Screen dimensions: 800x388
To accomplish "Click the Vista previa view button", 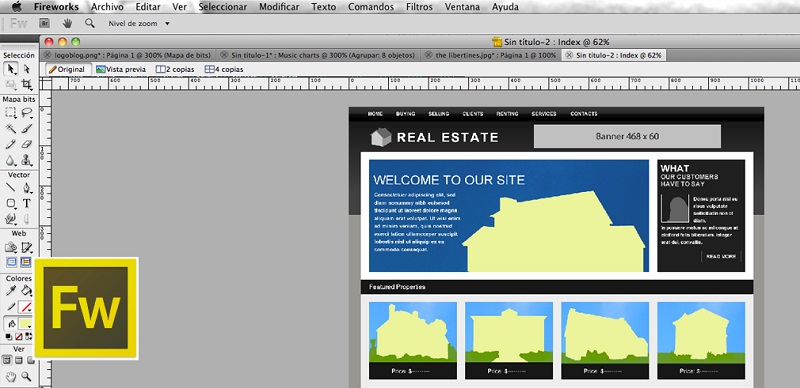I will [121, 69].
